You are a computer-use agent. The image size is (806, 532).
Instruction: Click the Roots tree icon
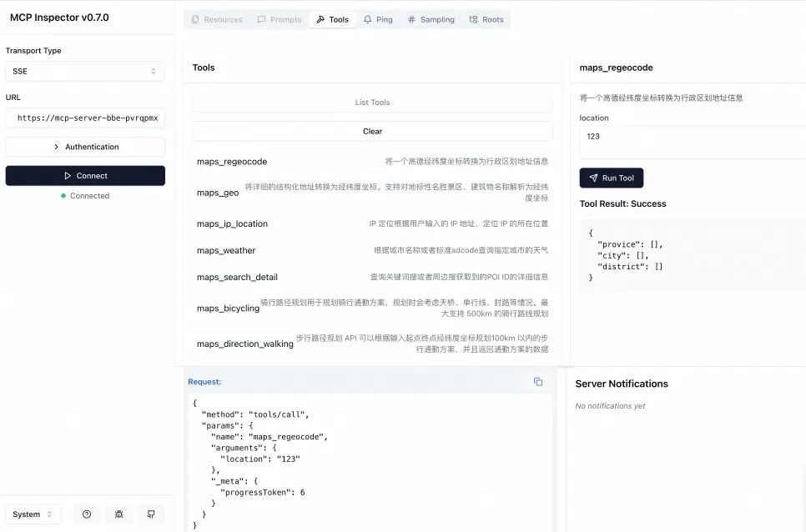pyautogui.click(x=471, y=19)
